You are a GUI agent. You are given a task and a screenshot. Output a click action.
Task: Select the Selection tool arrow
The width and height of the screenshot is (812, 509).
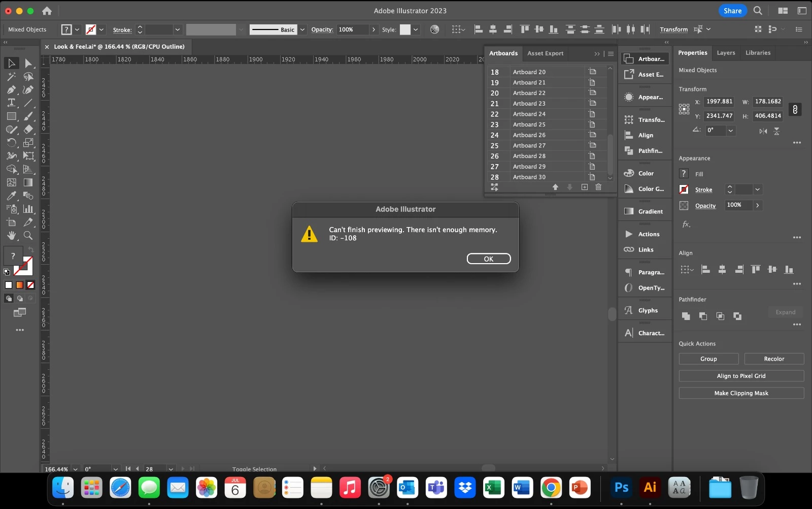click(x=11, y=63)
